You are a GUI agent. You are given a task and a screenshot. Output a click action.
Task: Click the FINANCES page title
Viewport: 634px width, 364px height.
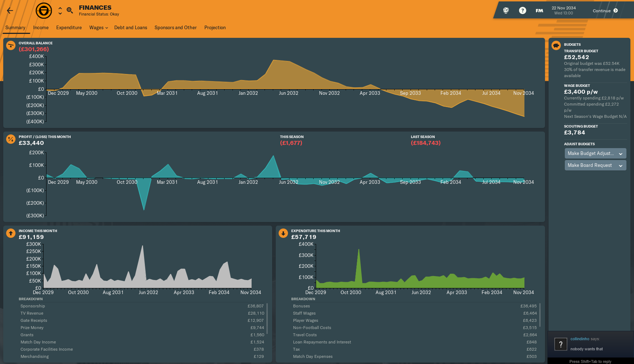pos(95,8)
